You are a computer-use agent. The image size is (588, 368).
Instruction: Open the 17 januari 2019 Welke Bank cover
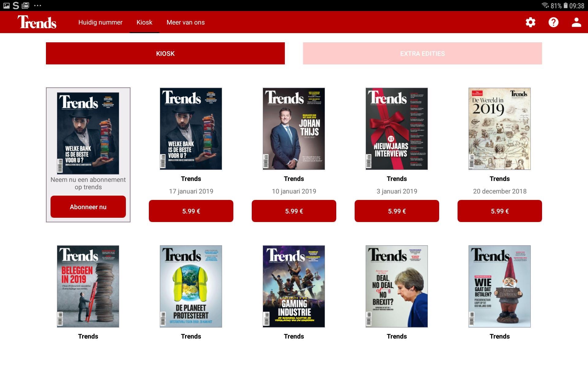[191, 129]
